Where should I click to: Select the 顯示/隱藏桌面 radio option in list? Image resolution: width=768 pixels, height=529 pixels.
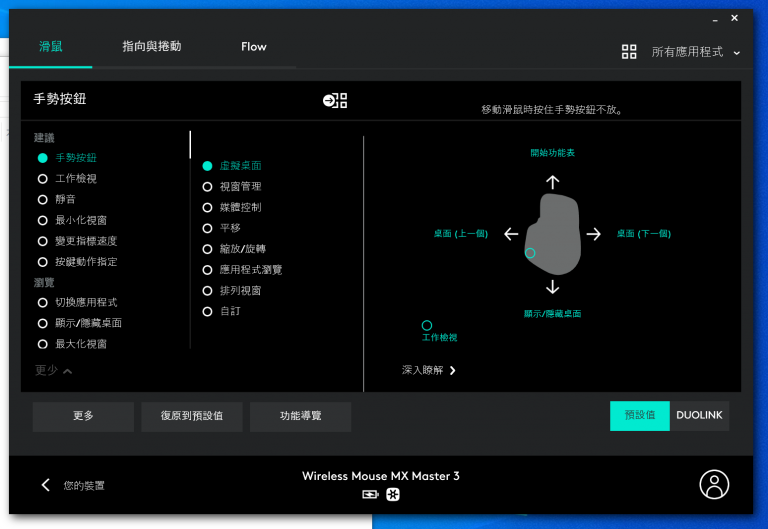click(x=80, y=323)
